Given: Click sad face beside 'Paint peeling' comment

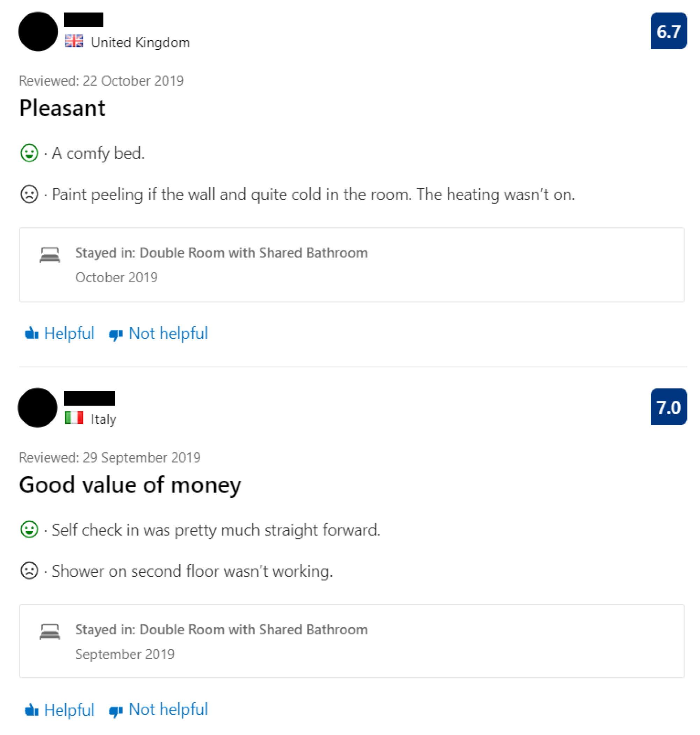Looking at the screenshot, I should [29, 194].
